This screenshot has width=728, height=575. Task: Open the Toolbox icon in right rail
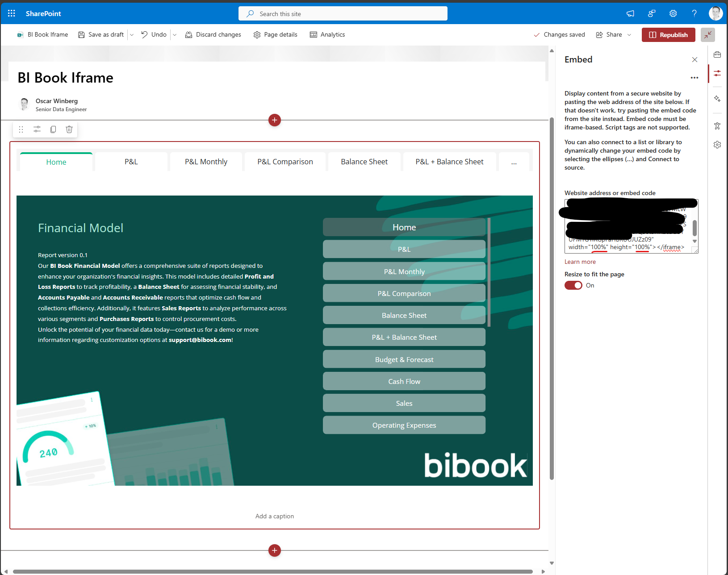tap(717, 54)
